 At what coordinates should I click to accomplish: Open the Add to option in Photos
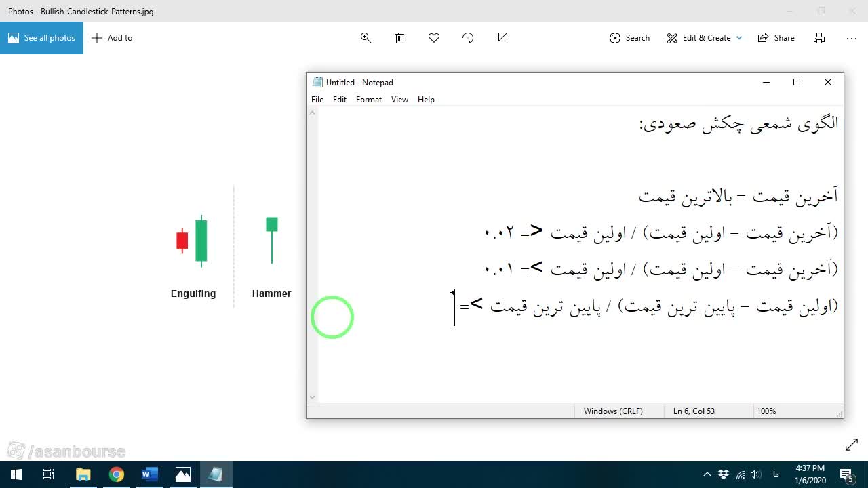[112, 38]
